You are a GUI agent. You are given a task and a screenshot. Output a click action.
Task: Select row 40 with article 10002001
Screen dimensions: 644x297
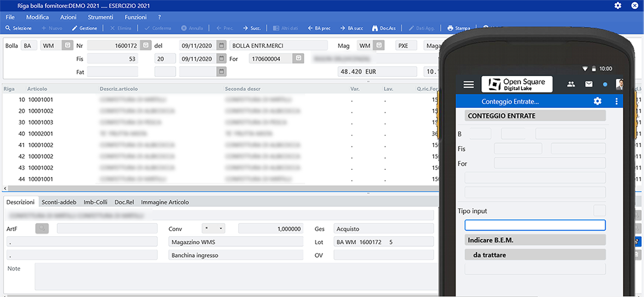[x=220, y=134]
